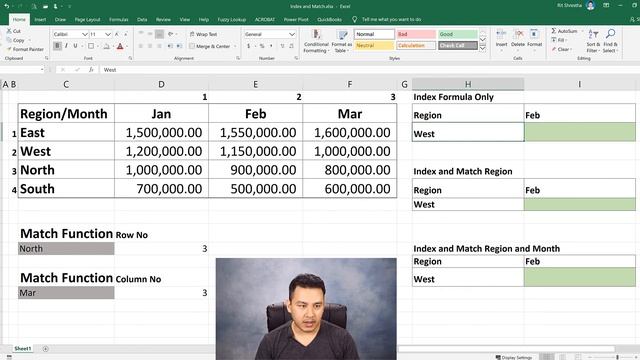Viewport: 640px width, 360px height.
Task: Select the Sheet1 tab
Action: (x=22, y=349)
